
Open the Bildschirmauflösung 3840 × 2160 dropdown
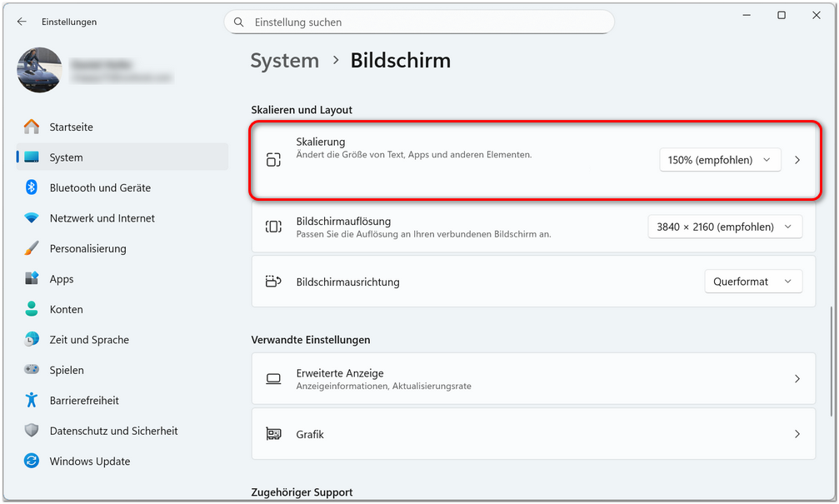pos(725,227)
